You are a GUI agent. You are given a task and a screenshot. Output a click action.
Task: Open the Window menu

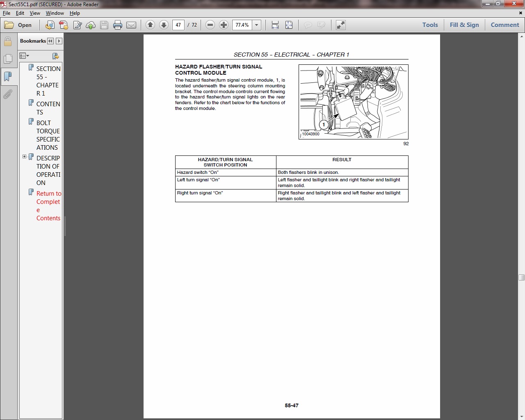55,13
